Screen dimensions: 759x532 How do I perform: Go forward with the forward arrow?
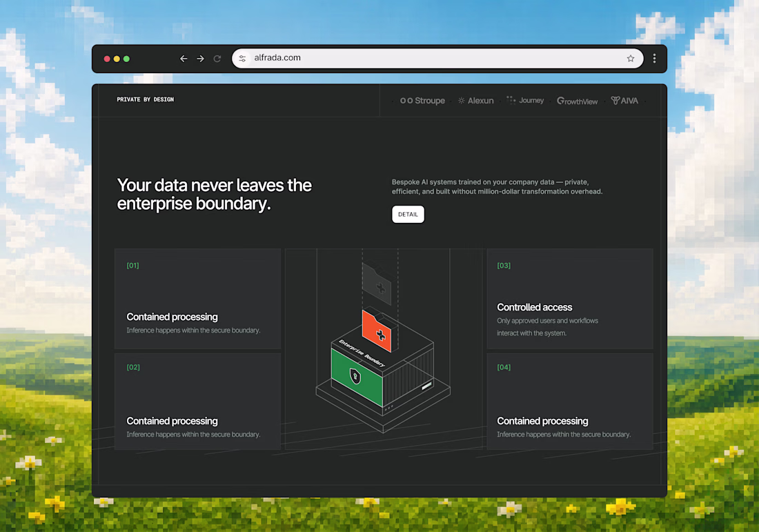click(x=200, y=59)
